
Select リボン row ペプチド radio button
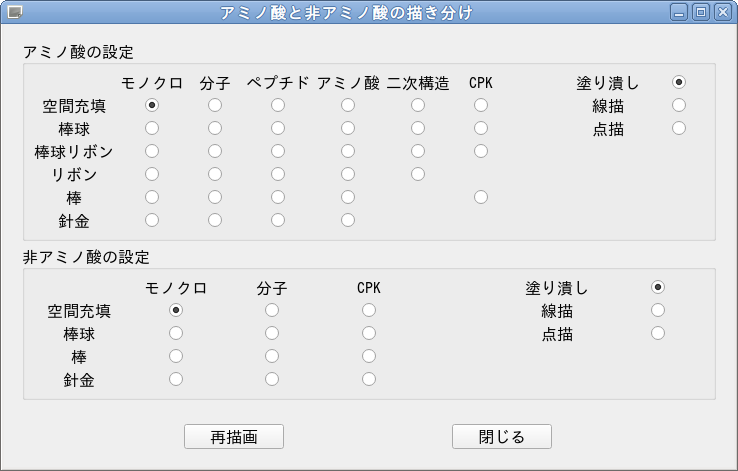click(278, 174)
